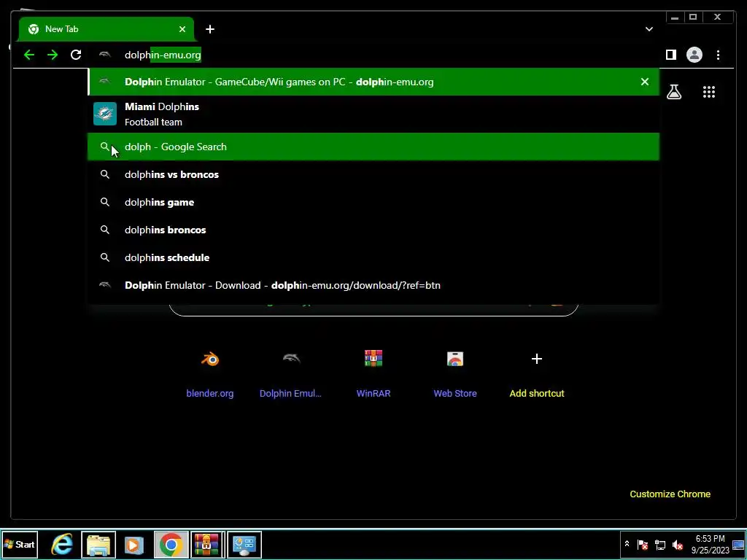Viewport: 747px width, 560px height.
Task: Open Chrome three-dot menu
Action: point(718,55)
